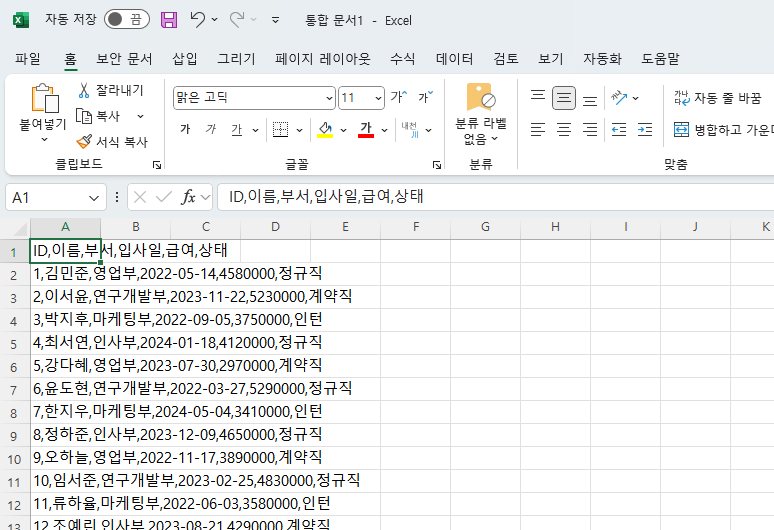Switch to the 데이터 tab

click(454, 59)
